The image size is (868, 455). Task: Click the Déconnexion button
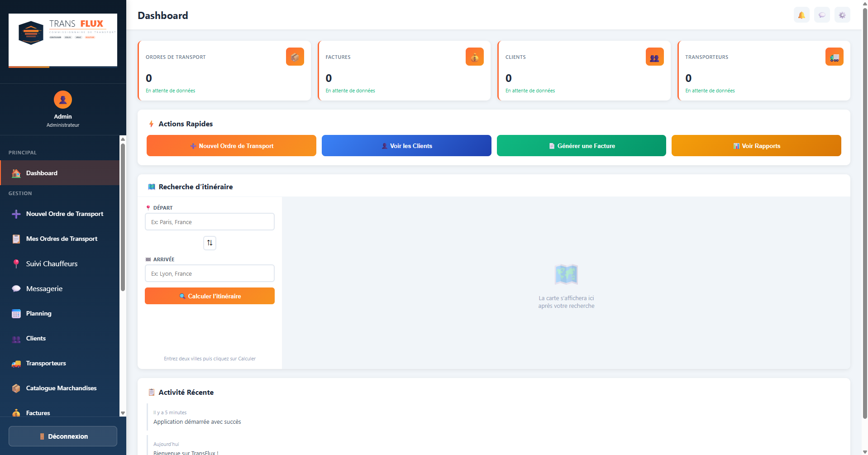tap(62, 436)
